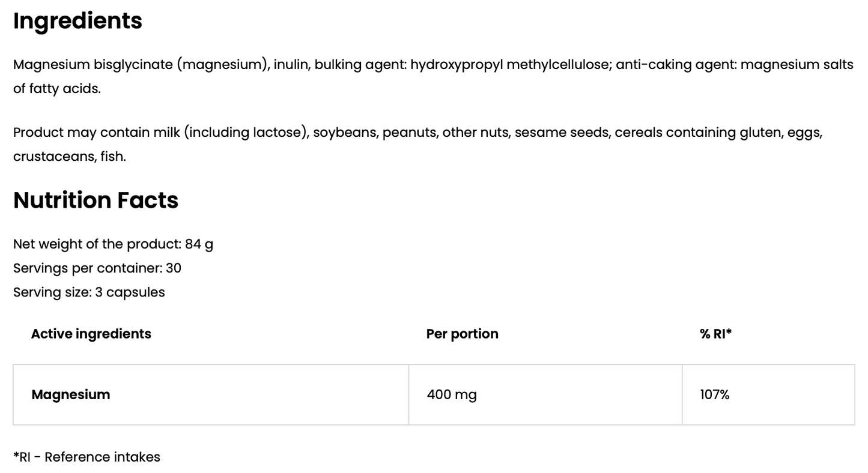Click the words "Magnesium bisglycinate" in the ingredients
Viewport: 868px width, 473px height.
93,65
